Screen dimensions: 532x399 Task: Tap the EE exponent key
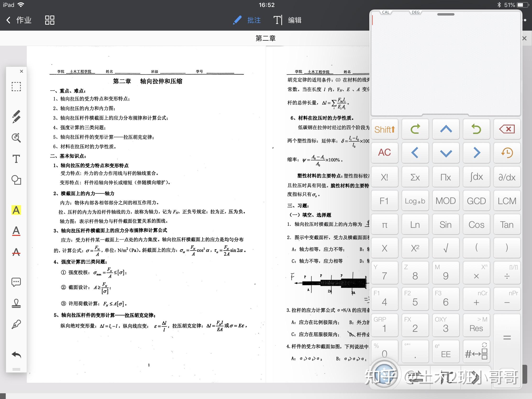pyautogui.click(x=446, y=351)
